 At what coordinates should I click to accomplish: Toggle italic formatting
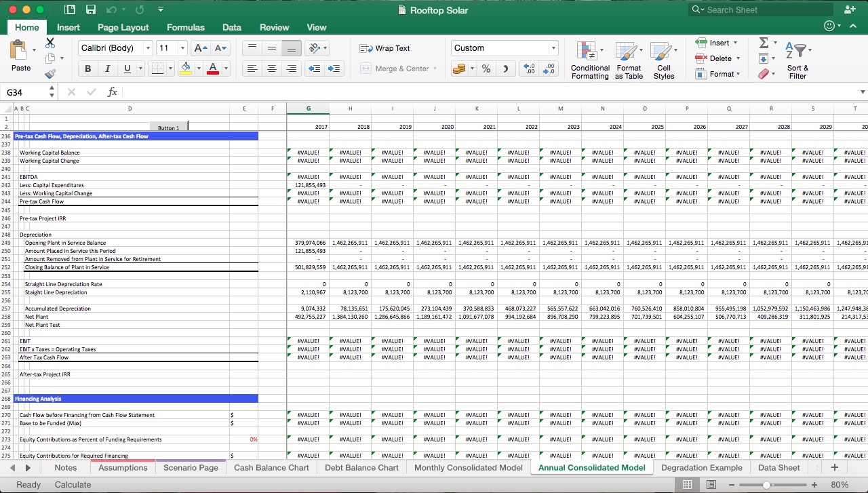coord(107,68)
